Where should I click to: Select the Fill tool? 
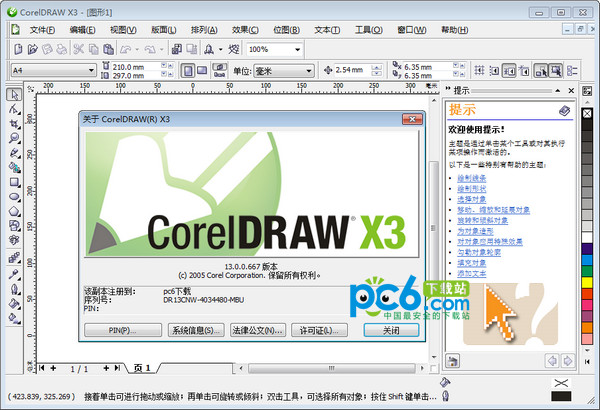pyautogui.click(x=14, y=303)
